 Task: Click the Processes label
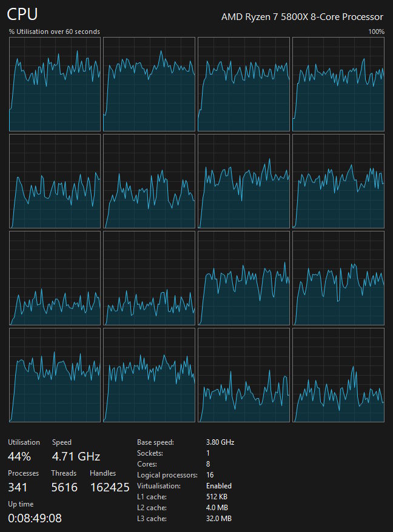pyautogui.click(x=24, y=473)
